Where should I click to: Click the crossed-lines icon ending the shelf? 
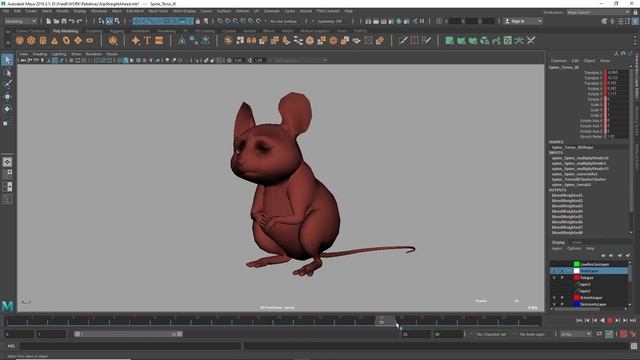(531, 40)
